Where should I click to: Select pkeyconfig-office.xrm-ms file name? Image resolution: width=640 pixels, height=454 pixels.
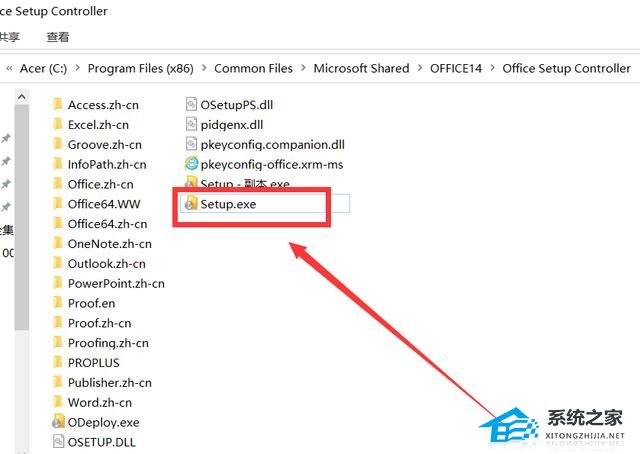tap(272, 165)
